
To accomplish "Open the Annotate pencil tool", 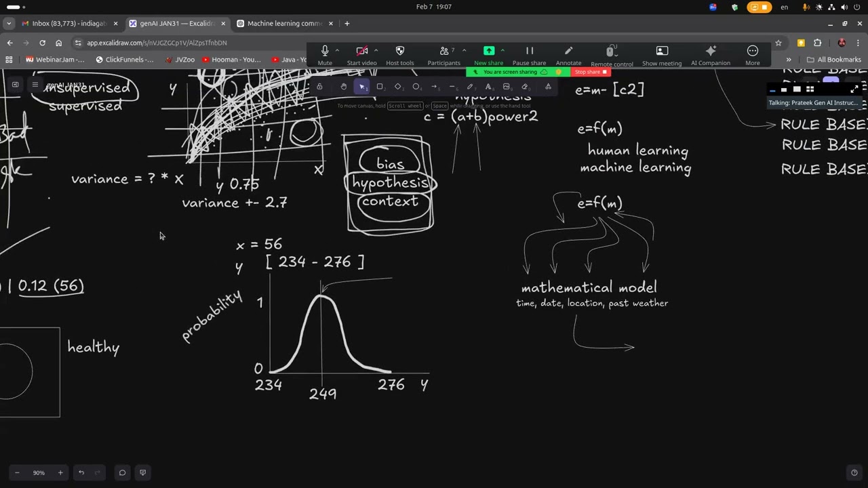I will (568, 55).
